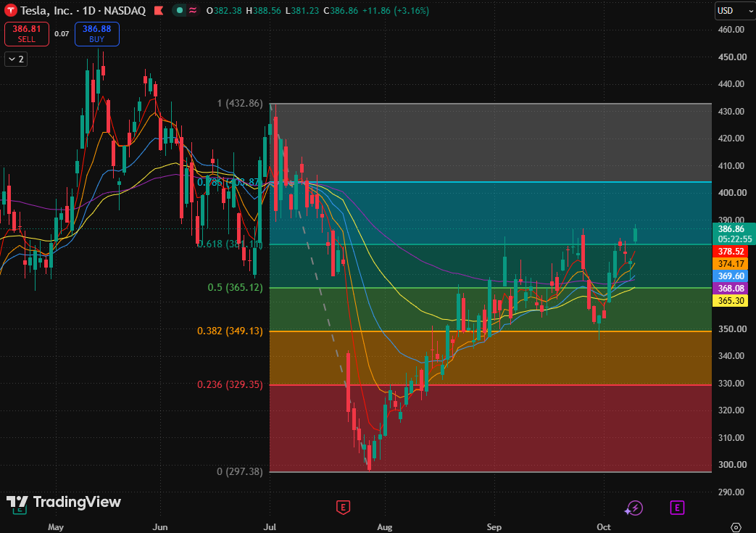Open the purple E marker in October
This screenshot has height=533, width=756.
pyautogui.click(x=677, y=508)
